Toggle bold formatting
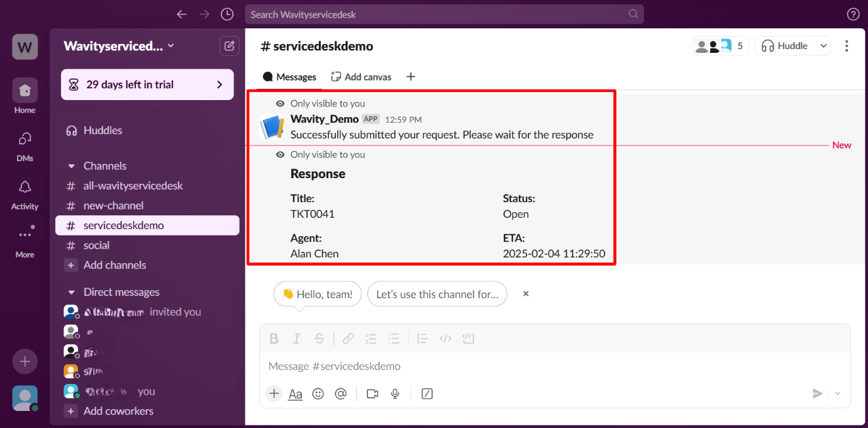The width and height of the screenshot is (868, 428). (x=274, y=339)
